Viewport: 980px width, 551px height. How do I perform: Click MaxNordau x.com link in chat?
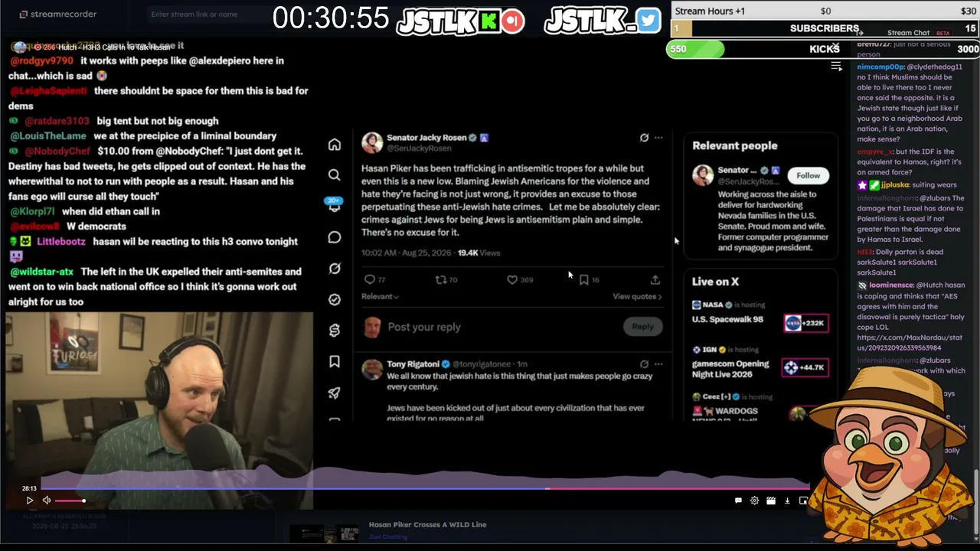tap(910, 343)
